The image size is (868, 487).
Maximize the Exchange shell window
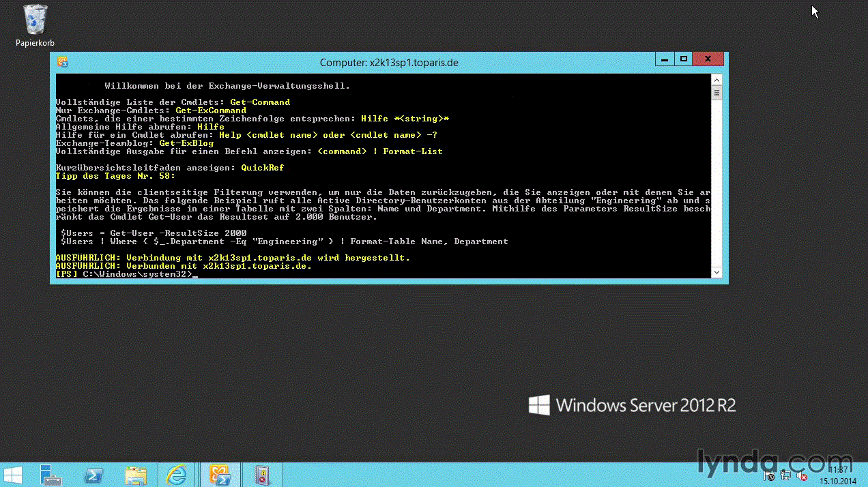(684, 59)
